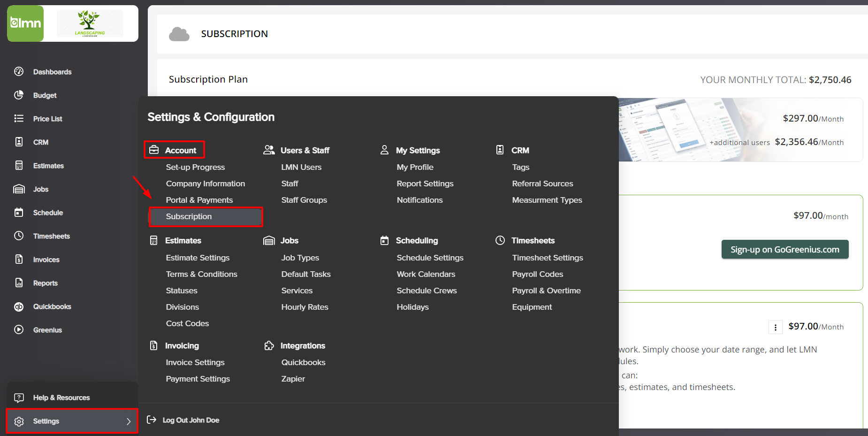868x436 pixels.
Task: Click the Greenius play icon
Action: click(x=19, y=329)
